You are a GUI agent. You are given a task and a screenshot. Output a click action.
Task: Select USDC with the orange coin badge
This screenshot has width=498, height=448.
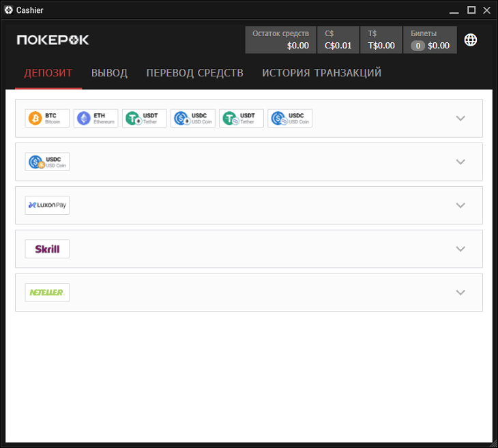(47, 162)
